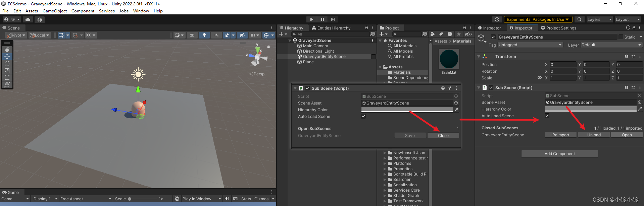Click the Step frame button
The image size is (644, 206).
tap(333, 19)
